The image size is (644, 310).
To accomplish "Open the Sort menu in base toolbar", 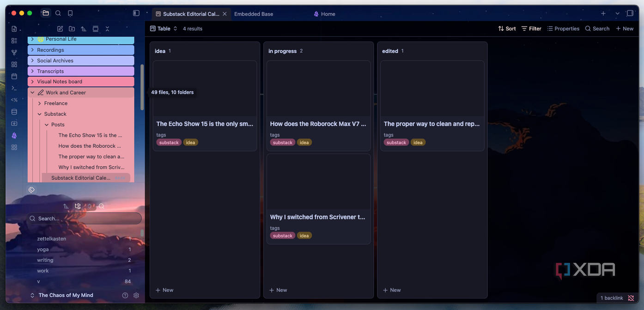I will 507,29.
